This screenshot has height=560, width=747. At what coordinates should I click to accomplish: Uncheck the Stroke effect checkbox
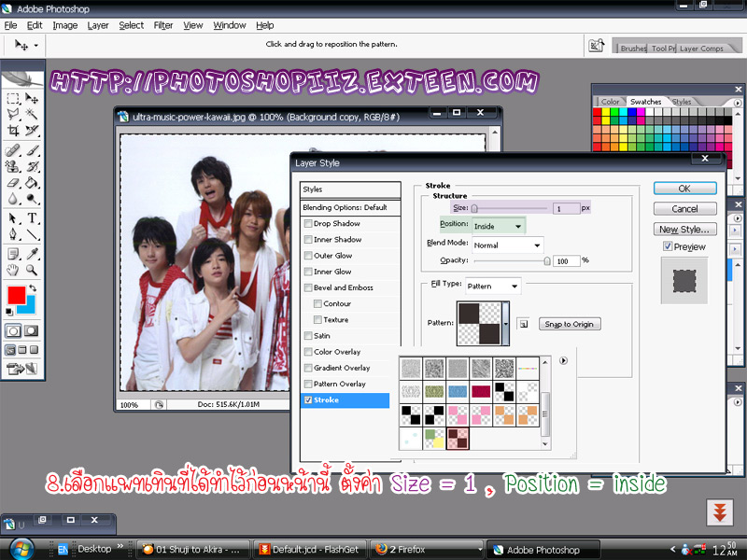pos(308,399)
